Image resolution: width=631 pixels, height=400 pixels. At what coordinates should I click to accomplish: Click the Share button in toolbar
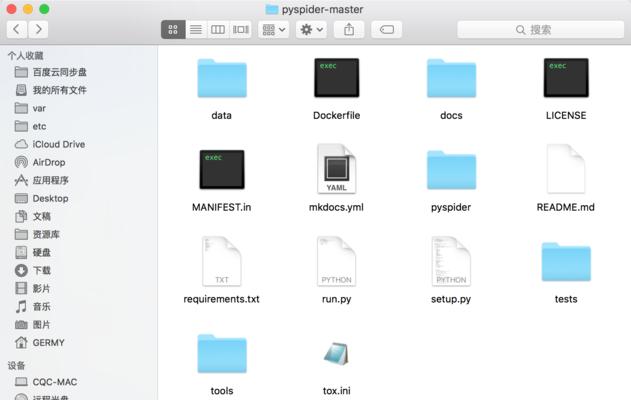coord(349,29)
